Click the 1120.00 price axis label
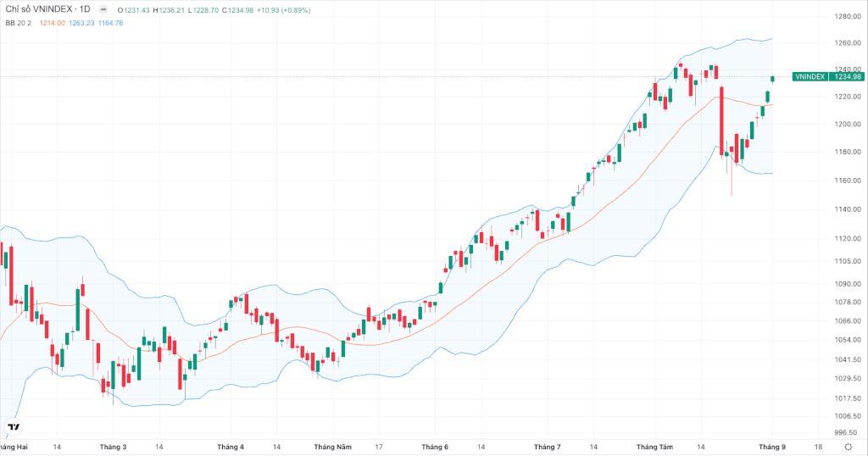The width and height of the screenshot is (868, 456). [848, 238]
